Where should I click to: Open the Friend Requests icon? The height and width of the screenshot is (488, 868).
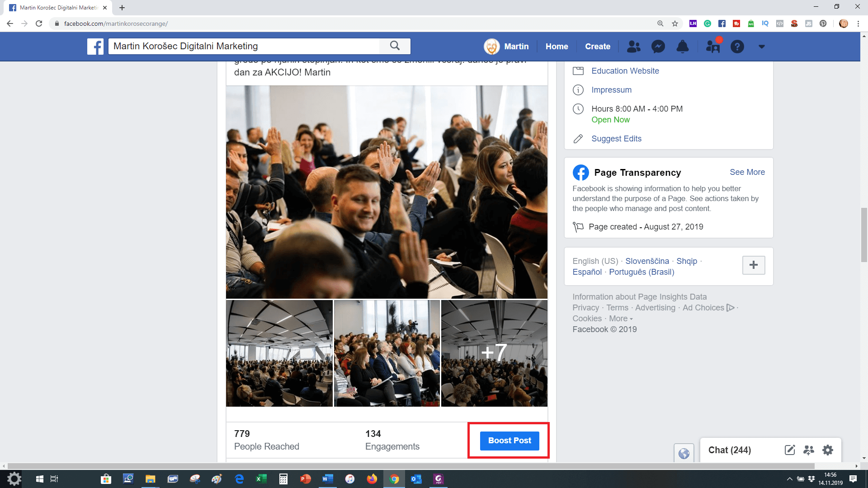(633, 47)
